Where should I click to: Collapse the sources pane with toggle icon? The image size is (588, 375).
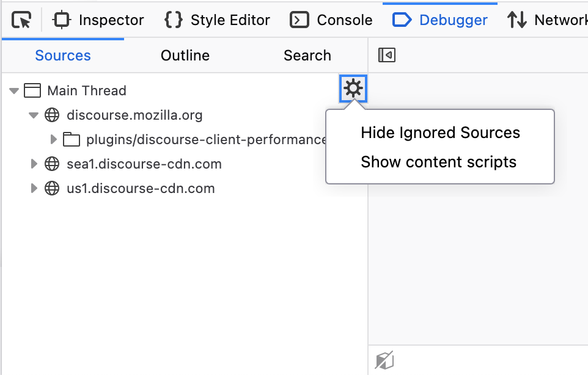point(387,56)
